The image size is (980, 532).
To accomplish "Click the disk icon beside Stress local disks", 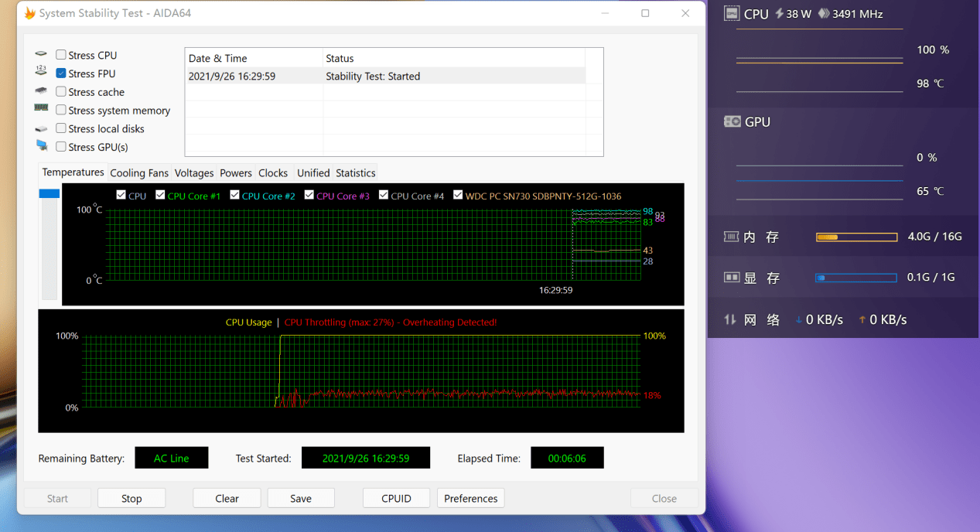I will pyautogui.click(x=41, y=129).
